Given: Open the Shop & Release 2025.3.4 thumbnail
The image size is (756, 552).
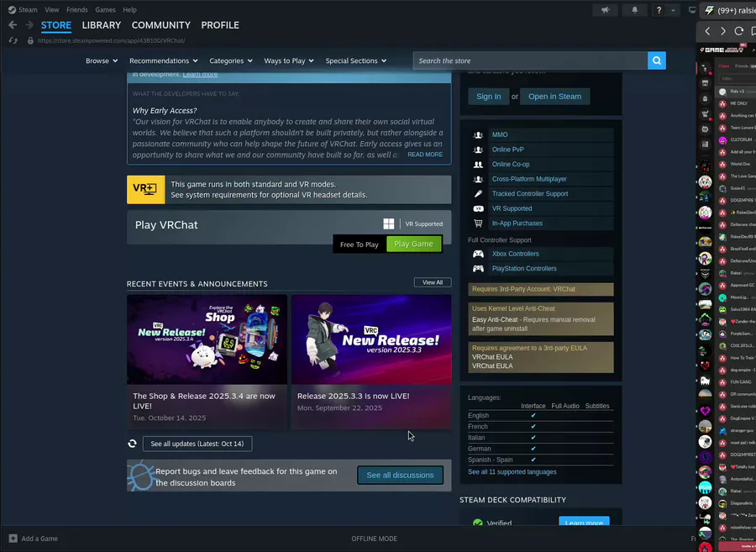Looking at the screenshot, I should [207, 339].
